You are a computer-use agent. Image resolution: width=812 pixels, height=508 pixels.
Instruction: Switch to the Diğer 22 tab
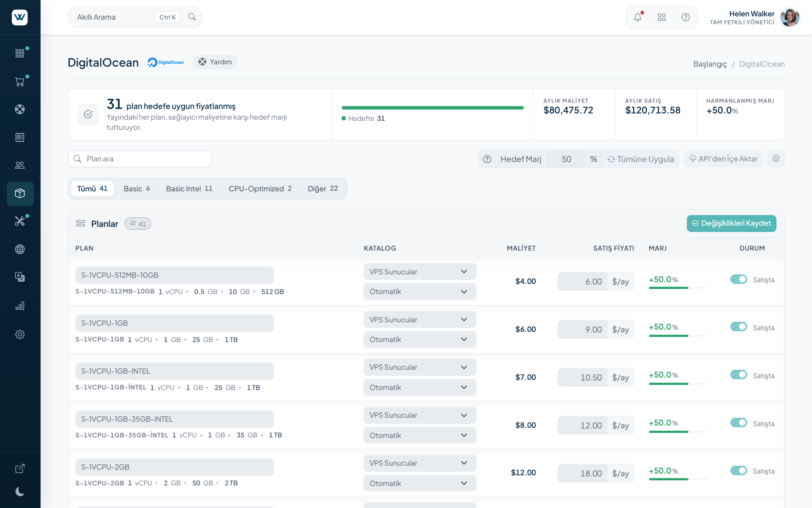[323, 189]
